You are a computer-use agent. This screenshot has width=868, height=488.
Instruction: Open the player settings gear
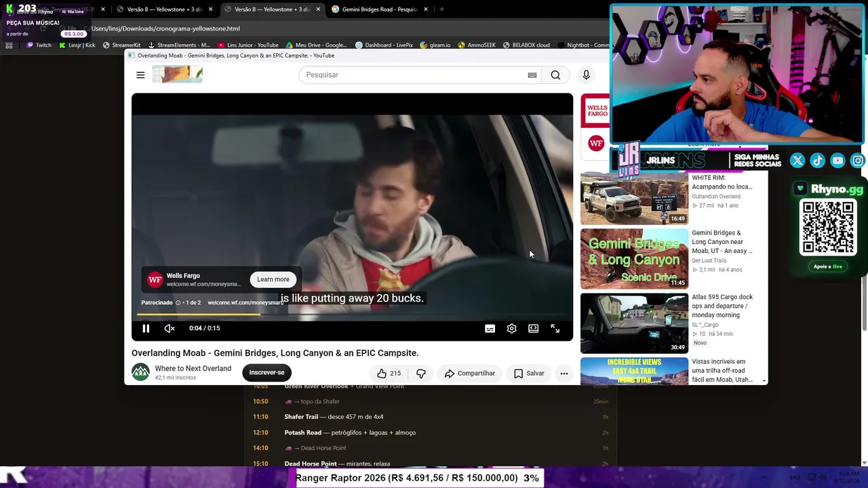point(511,328)
